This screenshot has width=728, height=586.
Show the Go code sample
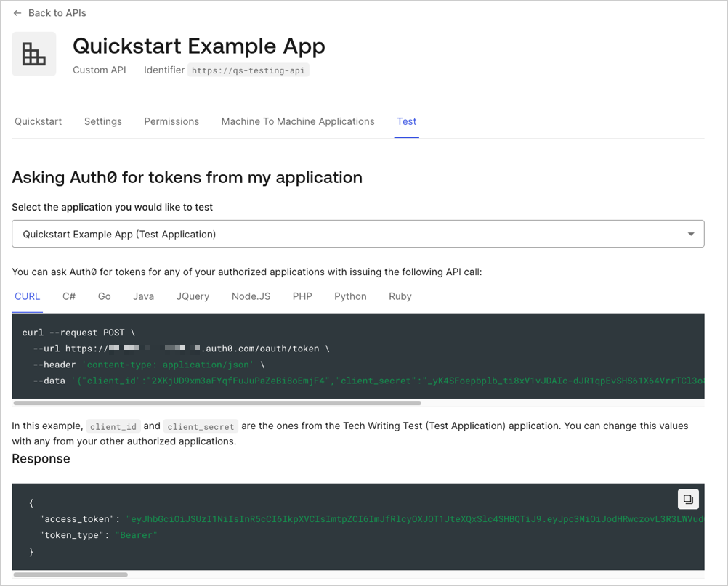[105, 296]
